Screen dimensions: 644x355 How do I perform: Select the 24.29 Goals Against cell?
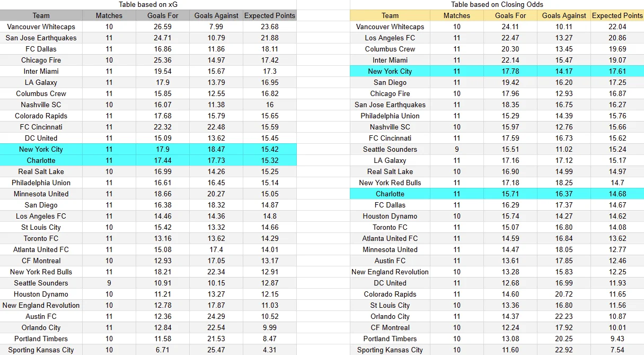click(216, 316)
